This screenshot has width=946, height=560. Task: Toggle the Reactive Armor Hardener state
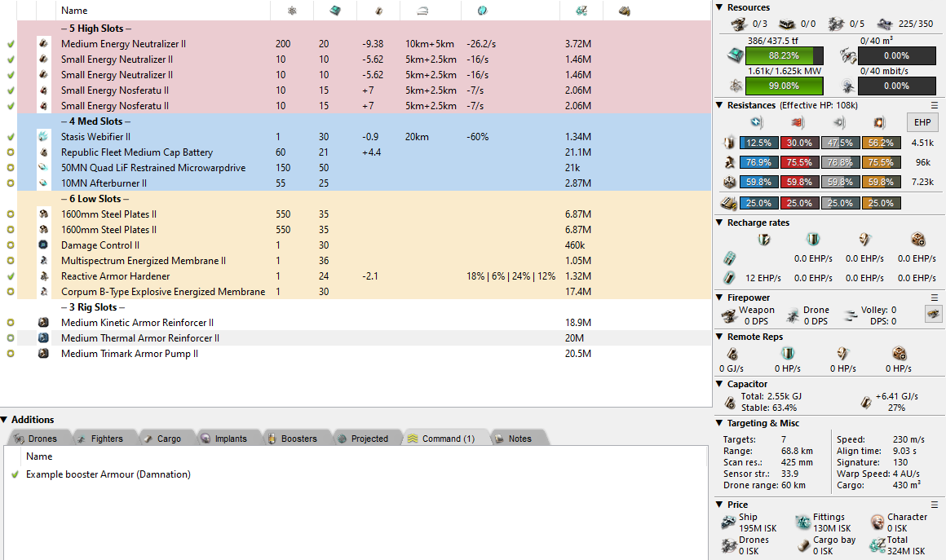(11, 276)
